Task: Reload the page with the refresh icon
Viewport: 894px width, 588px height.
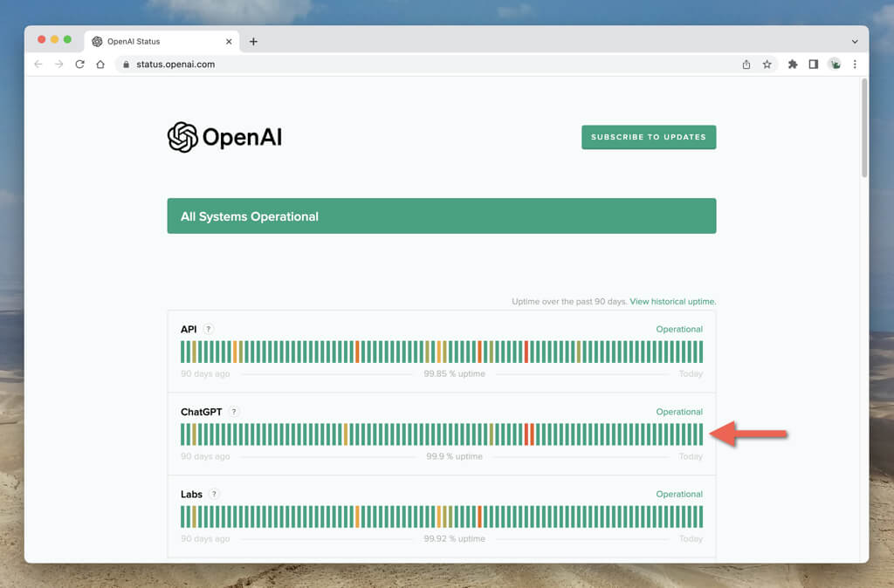Action: click(79, 65)
